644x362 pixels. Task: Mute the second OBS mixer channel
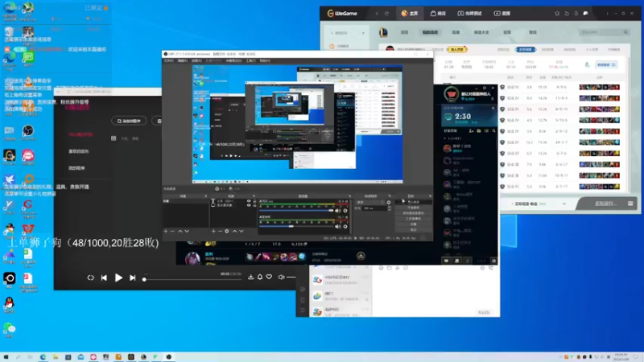tap(338, 226)
